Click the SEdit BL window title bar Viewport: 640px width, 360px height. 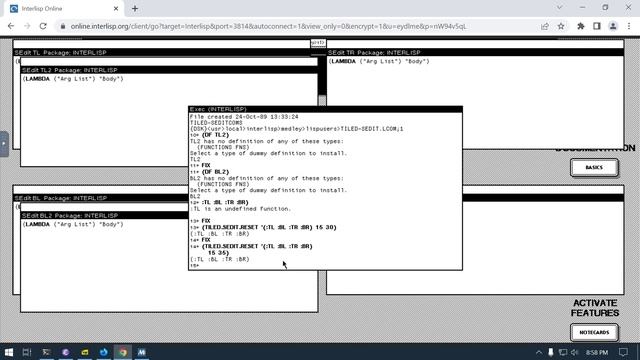[100, 198]
